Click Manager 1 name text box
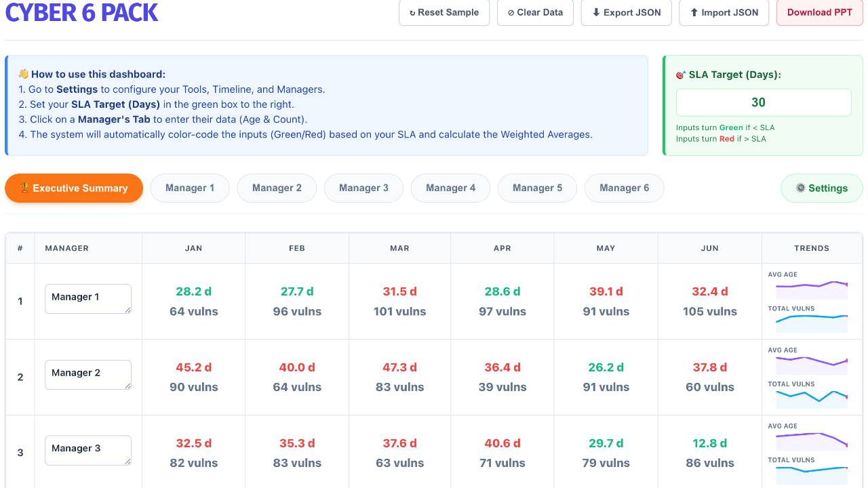Screen dimensions: 868x488 [x=88, y=299]
